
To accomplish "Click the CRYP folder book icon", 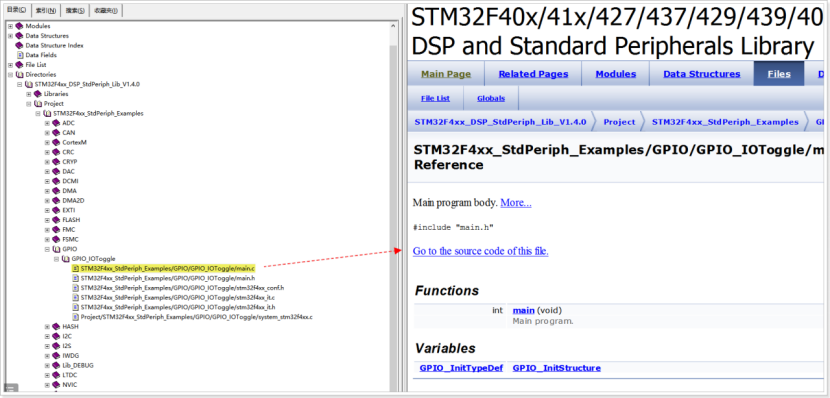I will [56, 162].
